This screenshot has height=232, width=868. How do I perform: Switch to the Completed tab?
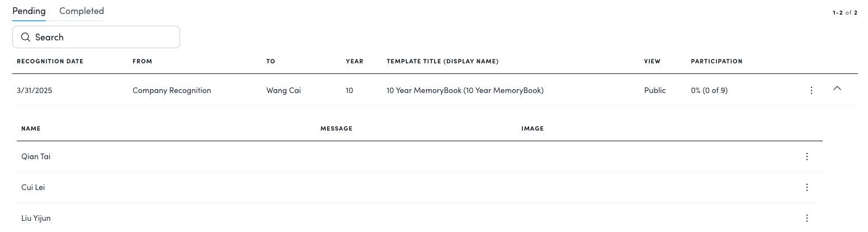click(x=82, y=11)
